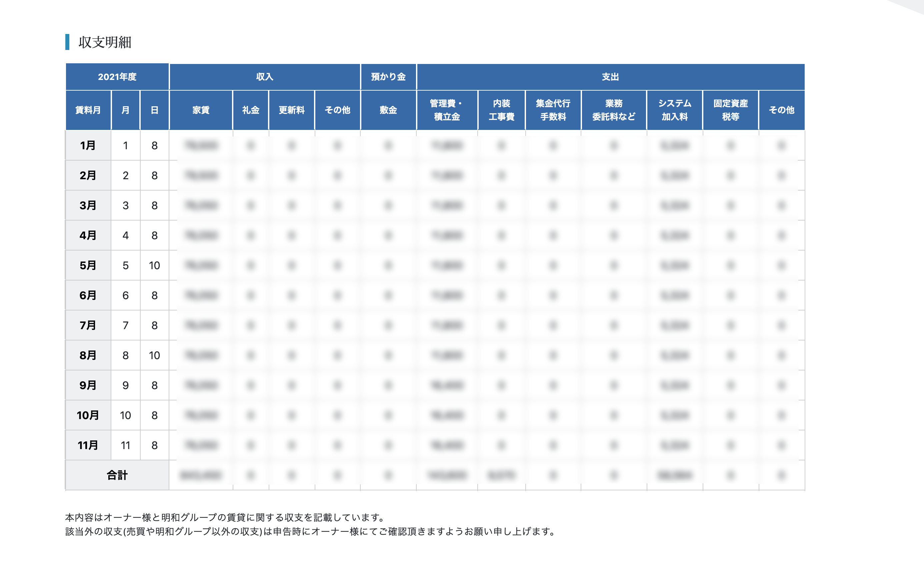This screenshot has width=924, height=561.
Task: Select the 5月 row label
Action: 88,265
